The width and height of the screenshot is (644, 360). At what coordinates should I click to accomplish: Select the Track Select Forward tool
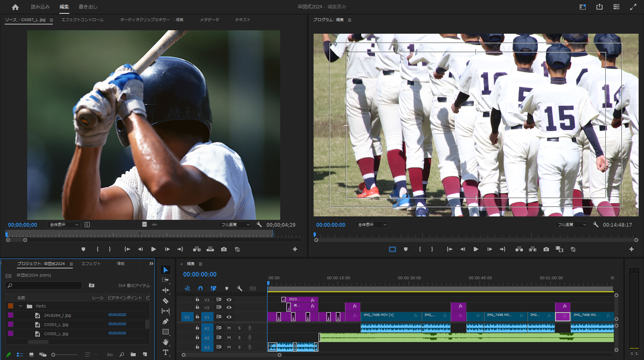pos(166,280)
